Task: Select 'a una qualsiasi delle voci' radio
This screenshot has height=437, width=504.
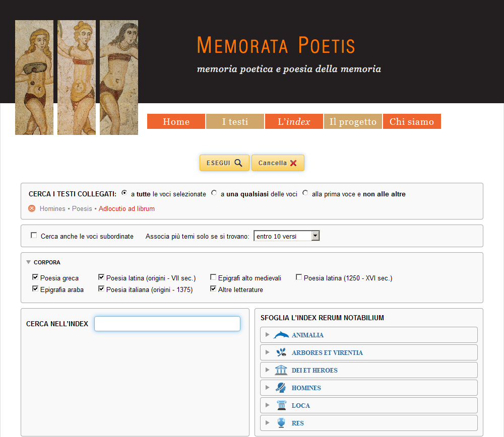Action: 214,193
